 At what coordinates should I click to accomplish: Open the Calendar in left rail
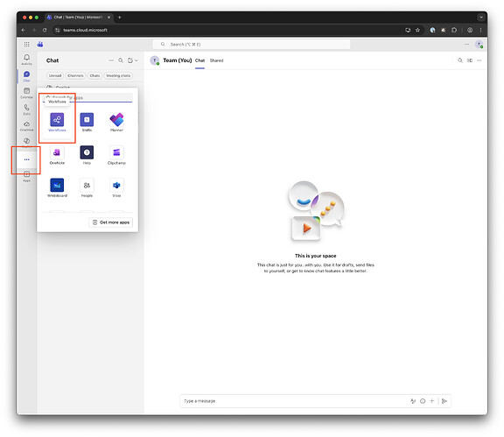click(26, 93)
